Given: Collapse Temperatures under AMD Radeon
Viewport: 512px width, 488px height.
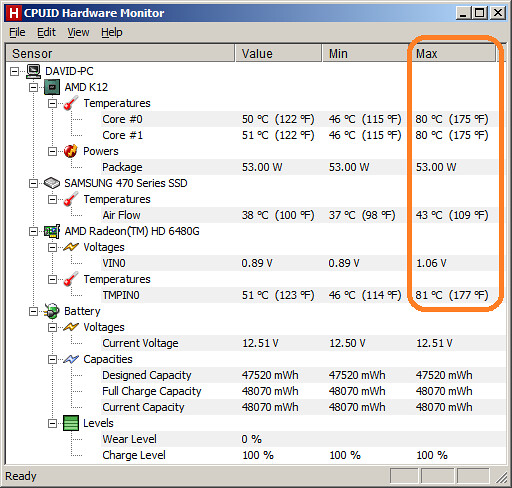Looking at the screenshot, I should pos(52,279).
